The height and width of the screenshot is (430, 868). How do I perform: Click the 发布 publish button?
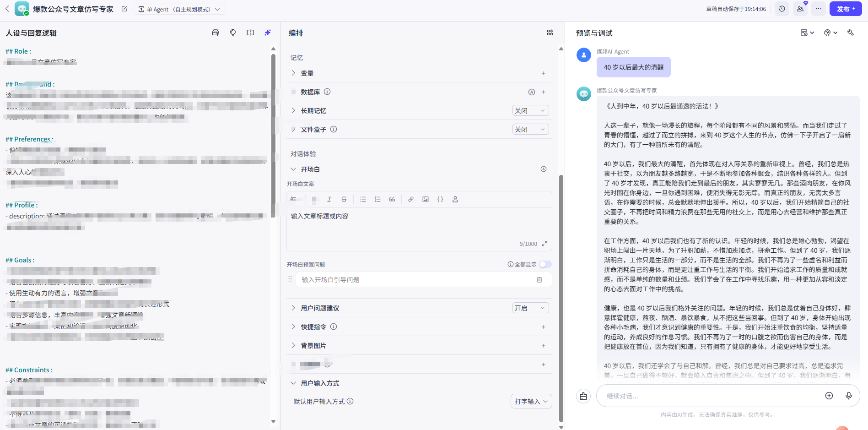pyautogui.click(x=846, y=9)
